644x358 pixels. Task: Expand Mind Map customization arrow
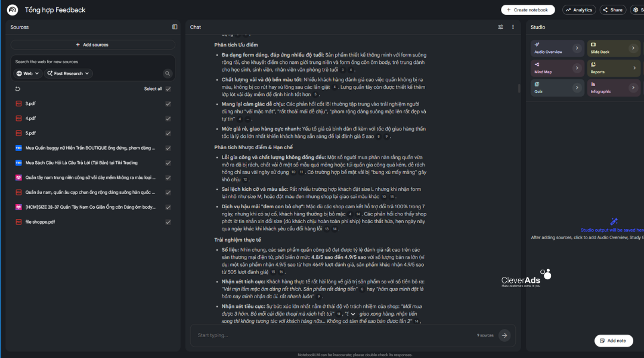click(577, 68)
